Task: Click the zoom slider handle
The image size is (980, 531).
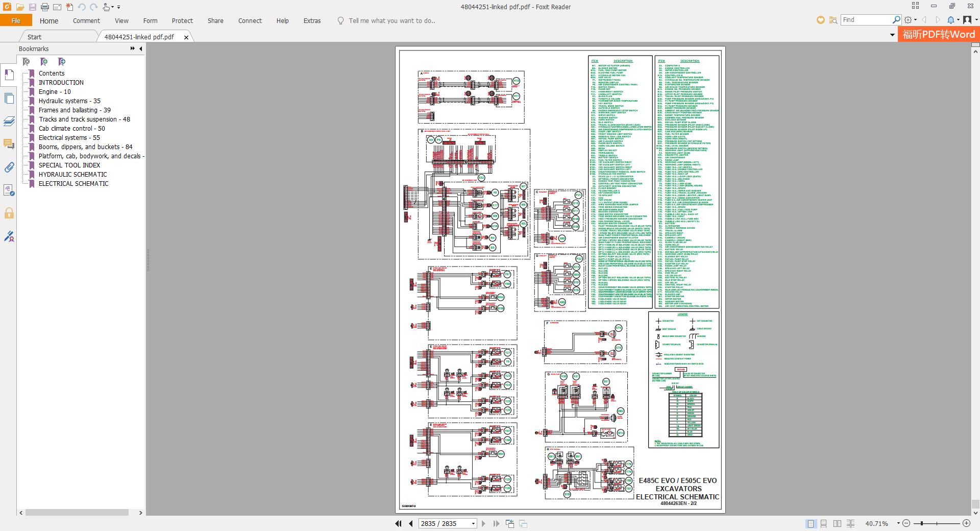Action: 921,523
